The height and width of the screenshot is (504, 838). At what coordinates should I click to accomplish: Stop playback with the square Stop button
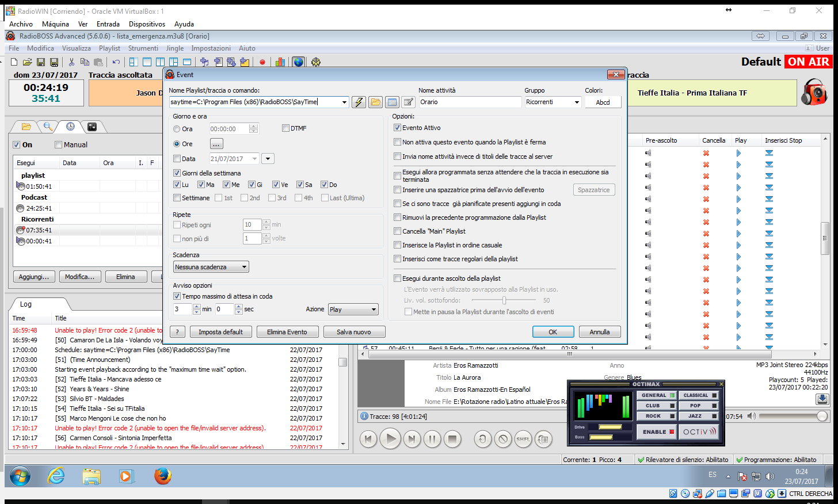click(452, 440)
